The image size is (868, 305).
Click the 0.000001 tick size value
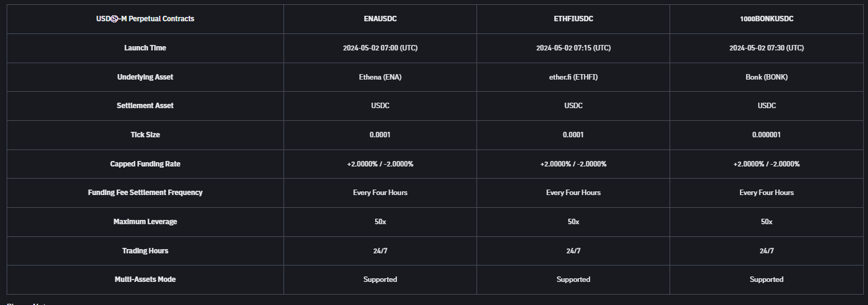point(766,135)
